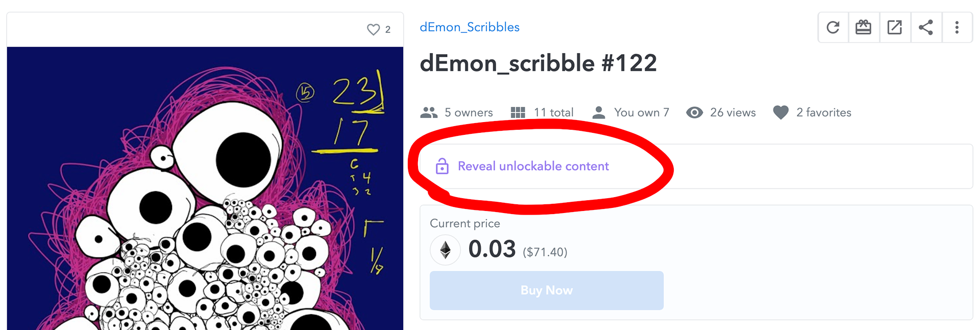This screenshot has height=330, width=980.
Task: Click the 11 total grid icon
Action: coord(518,112)
